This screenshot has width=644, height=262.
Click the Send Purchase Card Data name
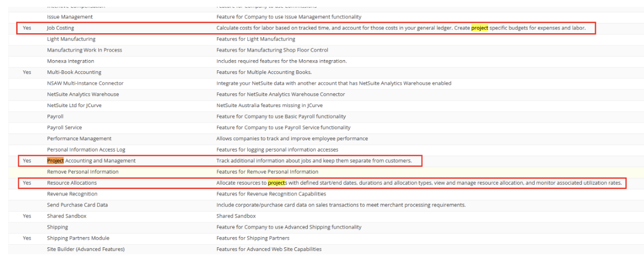(77, 205)
